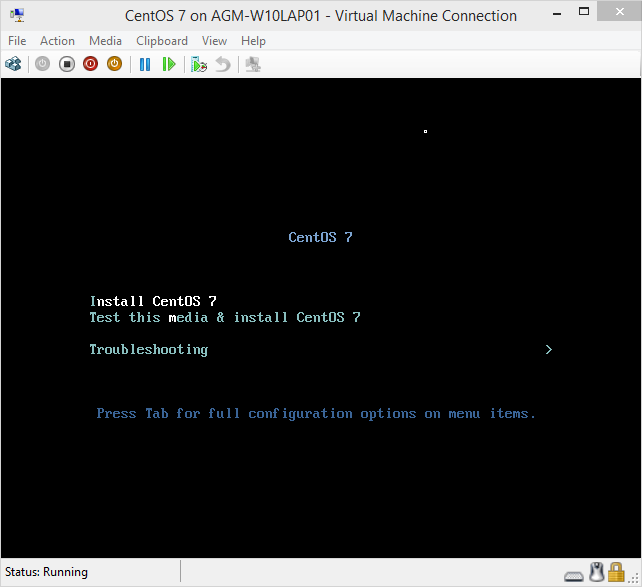Maximize the Virtual Machine Connection window
This screenshot has height=587, width=642.
coord(584,11)
